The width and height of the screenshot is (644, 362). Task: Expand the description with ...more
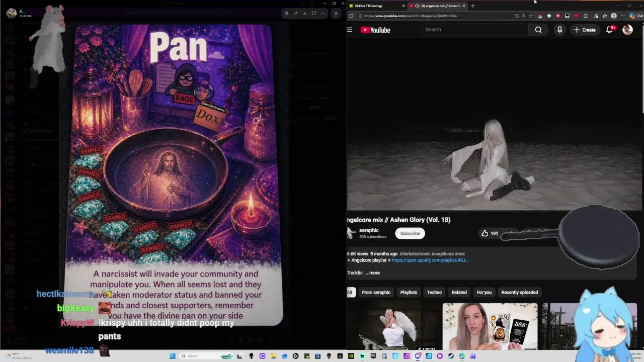pos(373,273)
